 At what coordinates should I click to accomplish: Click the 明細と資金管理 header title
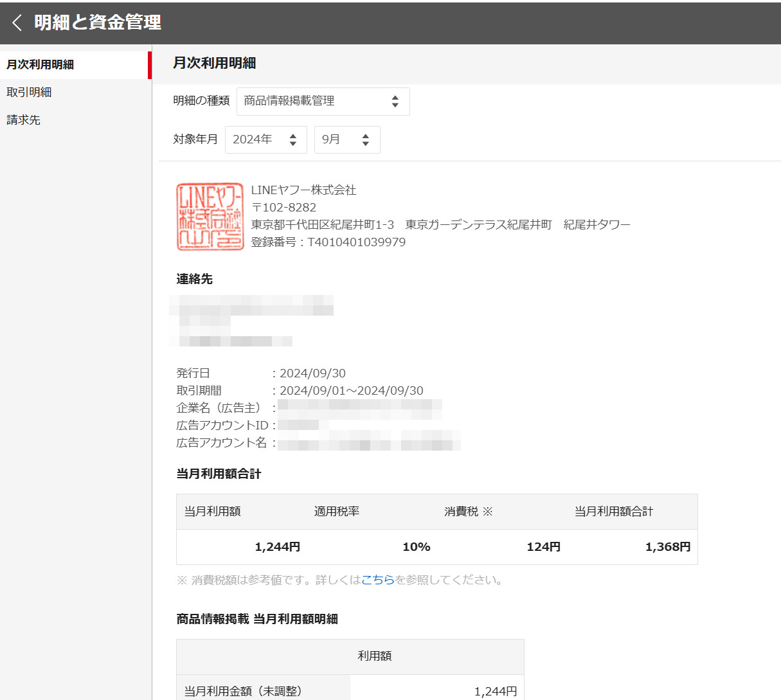point(98,22)
